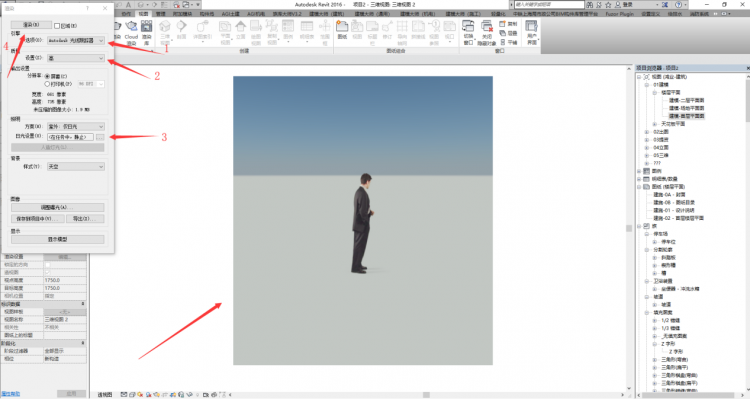The image size is (750, 399).
Task: Click the Export (导出) button
Action: pos(85,219)
